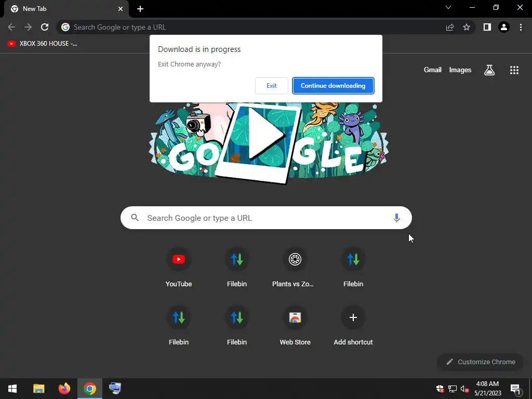532x399 pixels.
Task: Open the tab search chevron
Action: pos(448,7)
